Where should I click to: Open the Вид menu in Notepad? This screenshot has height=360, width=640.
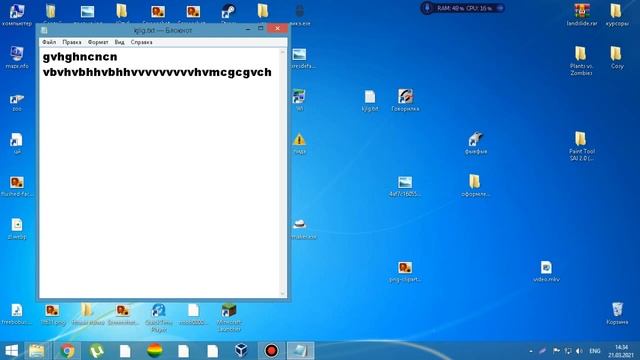pos(119,42)
